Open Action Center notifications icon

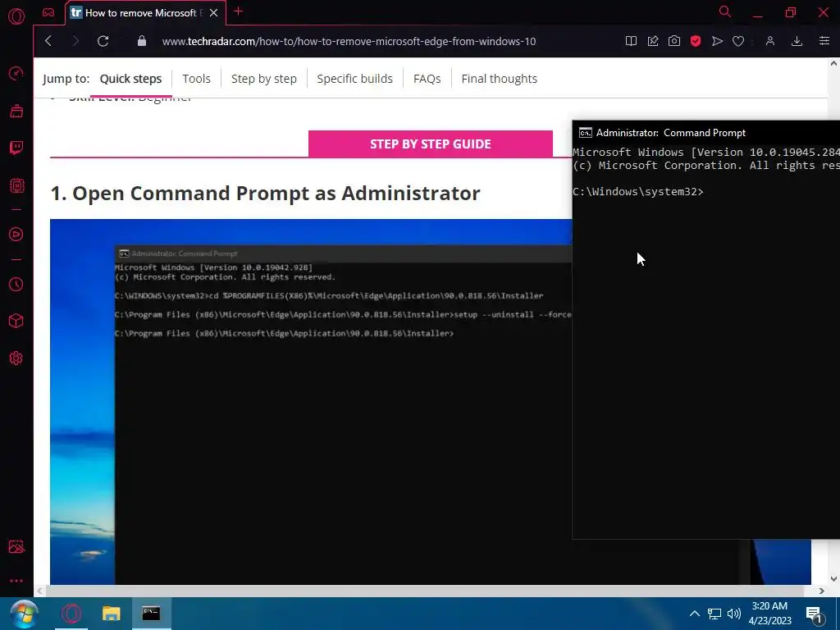click(x=814, y=614)
